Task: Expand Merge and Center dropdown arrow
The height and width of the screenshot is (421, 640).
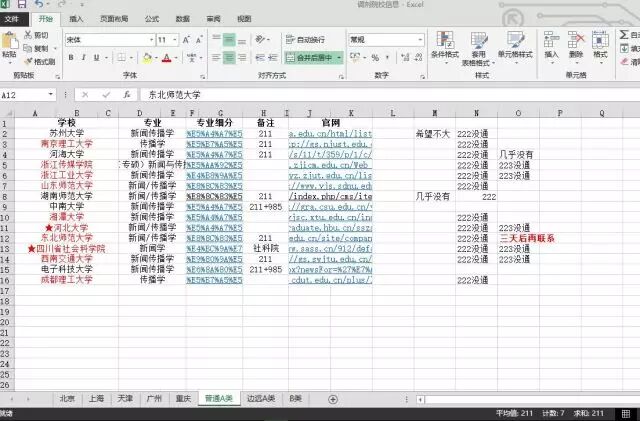Action: click(339, 58)
